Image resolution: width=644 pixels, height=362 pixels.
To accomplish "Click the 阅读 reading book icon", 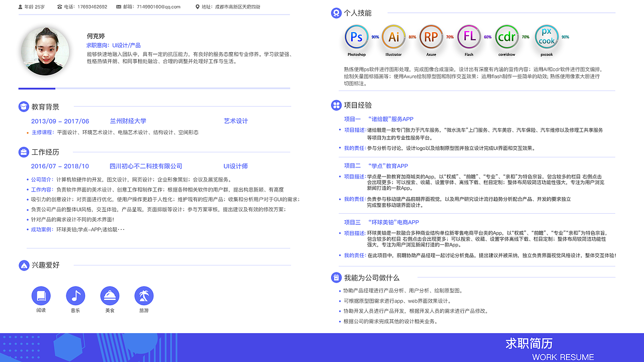I will [41, 296].
